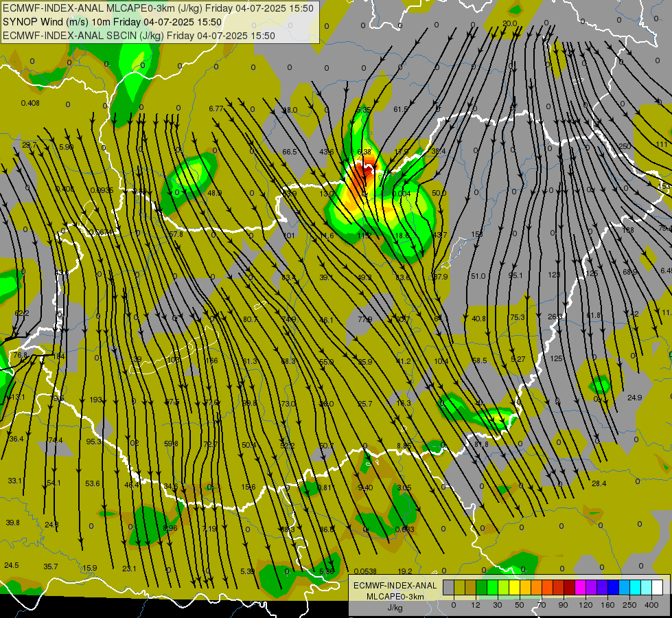Click the legend label ECMWF-INDEX-ANAL
This screenshot has height=618, width=672.
pos(395,586)
